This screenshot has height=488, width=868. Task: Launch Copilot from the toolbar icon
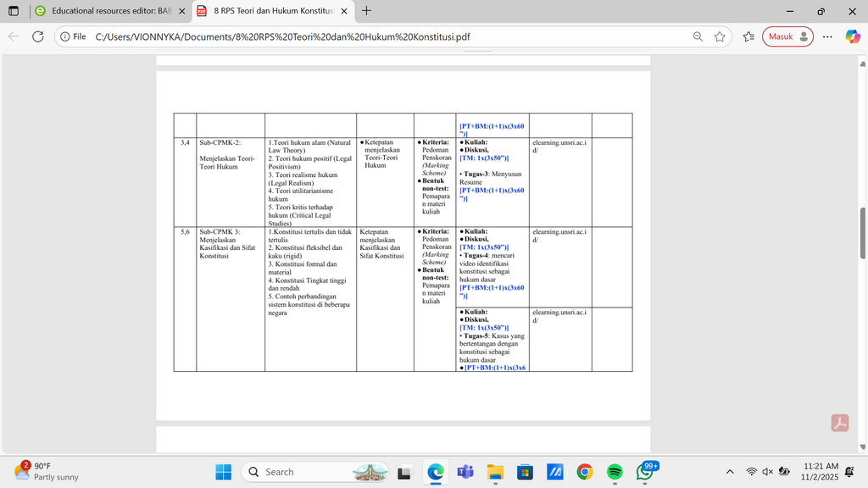853,36
